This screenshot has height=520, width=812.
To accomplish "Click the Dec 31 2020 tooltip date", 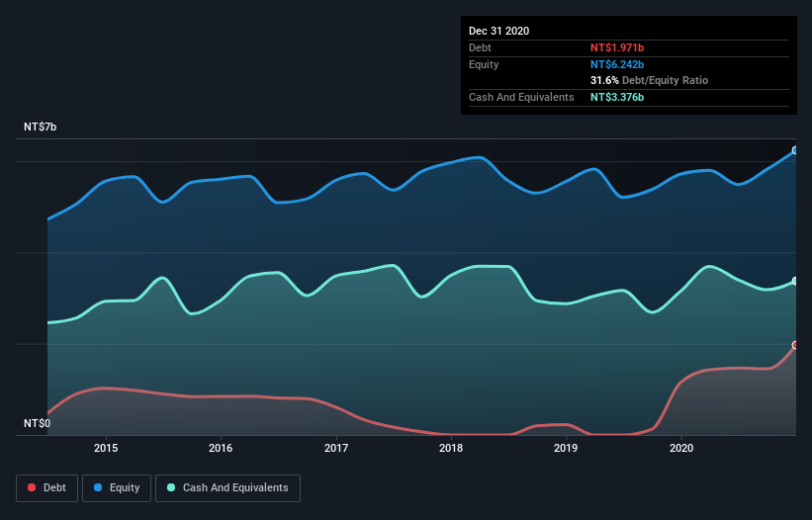I will click(498, 31).
